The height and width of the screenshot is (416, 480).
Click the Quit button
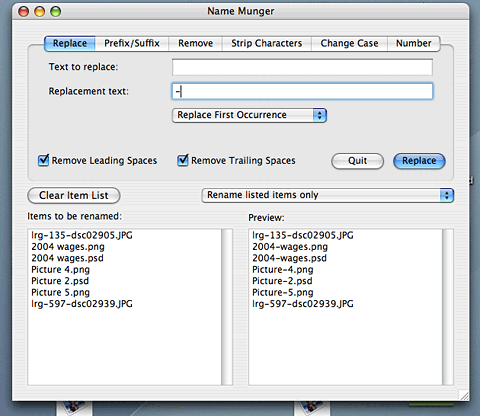pos(357,161)
